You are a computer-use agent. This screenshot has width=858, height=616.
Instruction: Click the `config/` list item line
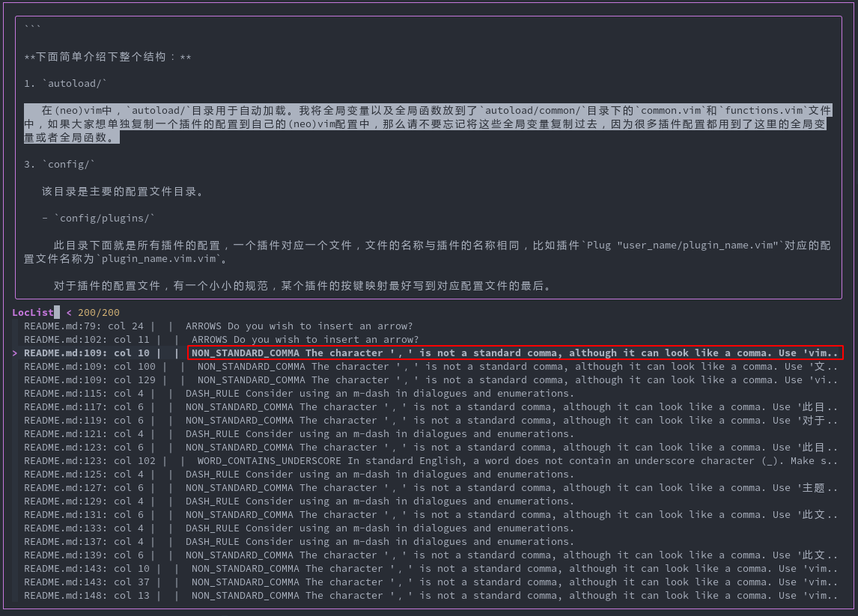click(x=59, y=165)
